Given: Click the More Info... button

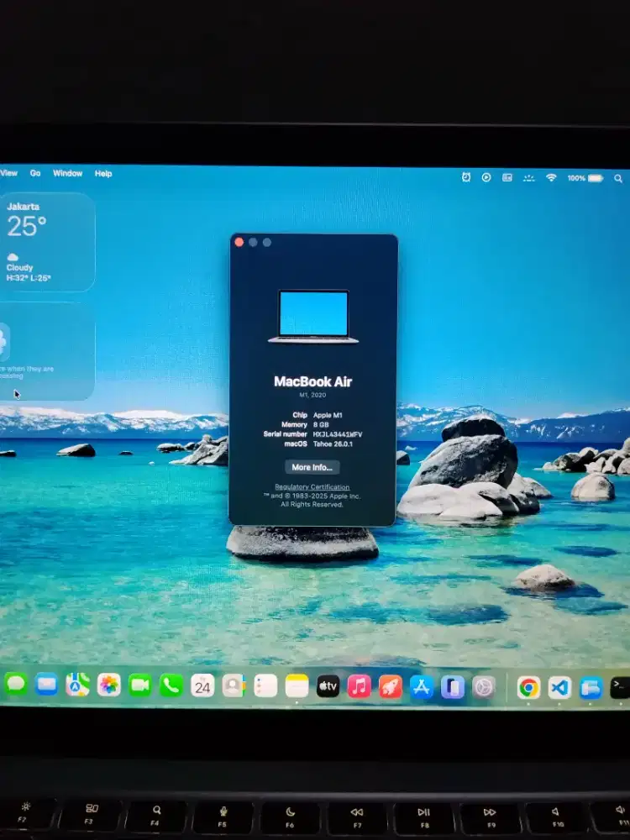Looking at the screenshot, I should point(312,467).
